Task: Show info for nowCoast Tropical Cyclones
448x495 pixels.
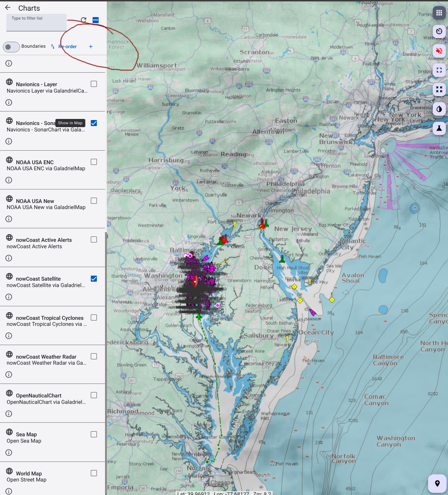Action: pos(9,336)
